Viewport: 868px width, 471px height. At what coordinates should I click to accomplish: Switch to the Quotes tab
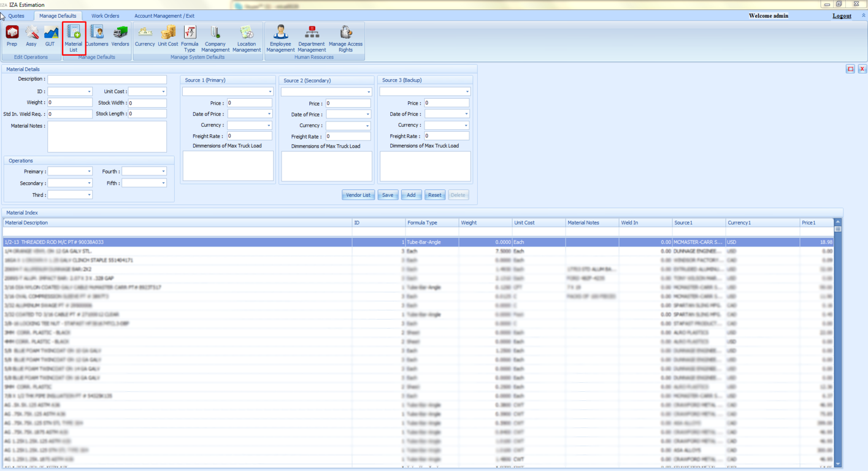point(17,16)
